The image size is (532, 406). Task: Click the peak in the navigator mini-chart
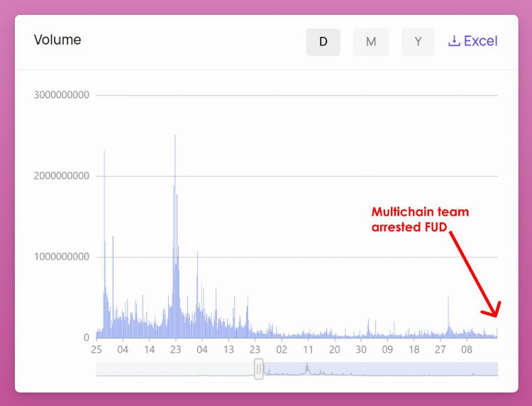(307, 367)
